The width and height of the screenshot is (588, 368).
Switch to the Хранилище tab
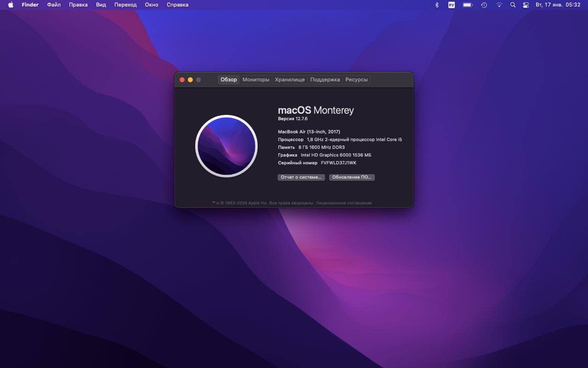290,79
